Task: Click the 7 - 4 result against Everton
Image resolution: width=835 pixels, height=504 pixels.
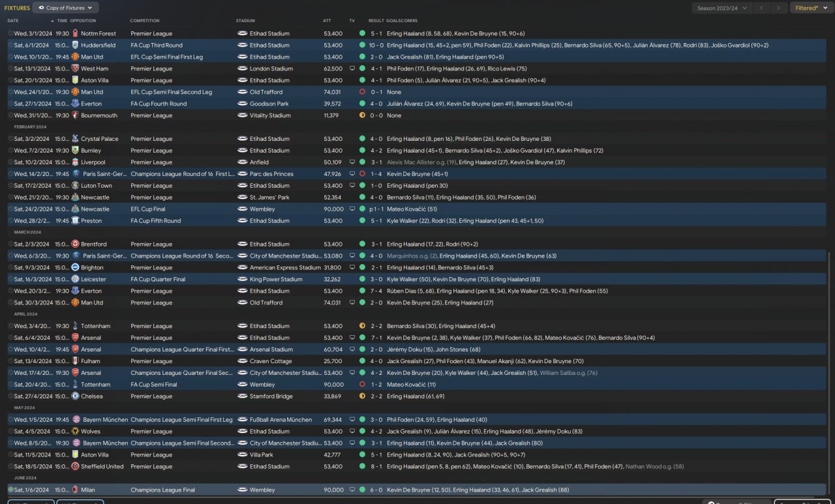Action: (x=376, y=291)
